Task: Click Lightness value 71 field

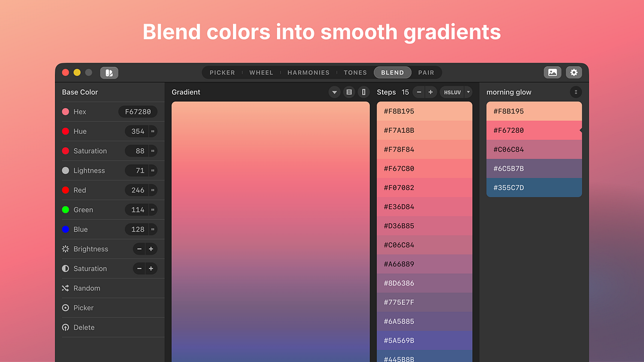Action: coord(137,171)
